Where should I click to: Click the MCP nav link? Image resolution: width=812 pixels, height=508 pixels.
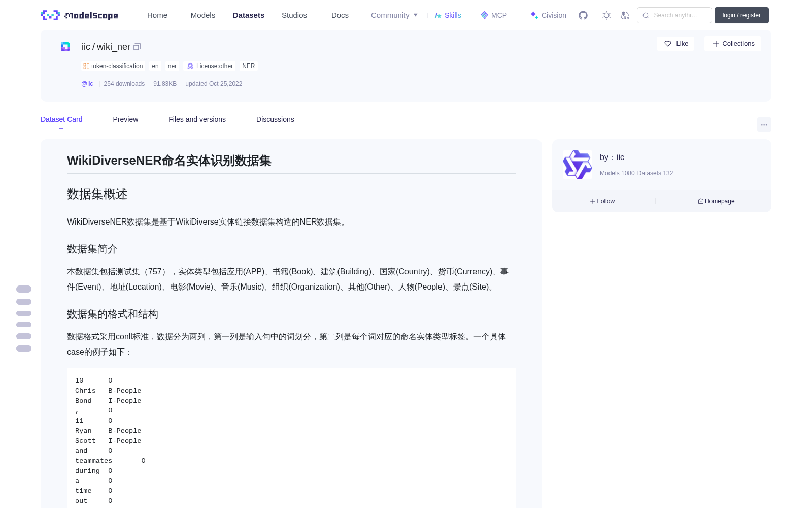tap(493, 15)
